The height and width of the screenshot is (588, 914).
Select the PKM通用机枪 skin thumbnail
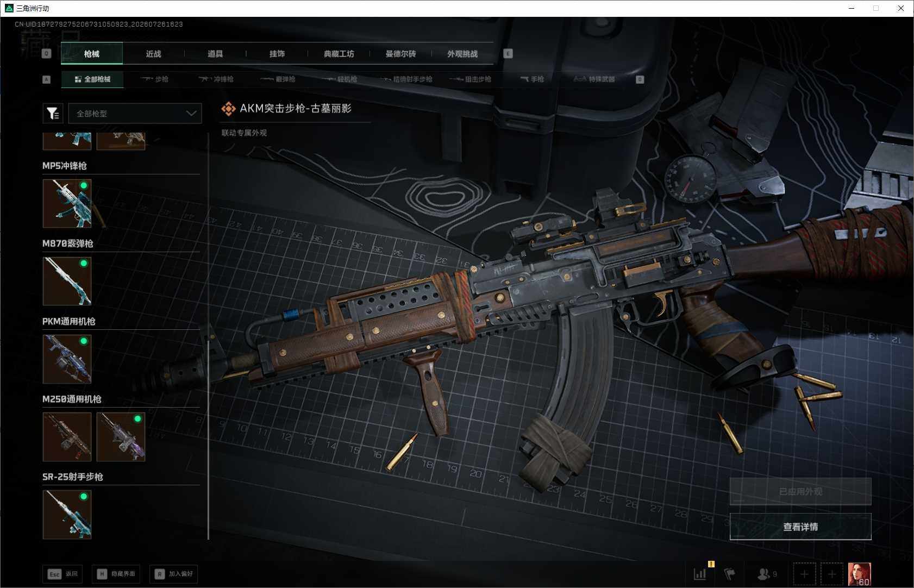coord(67,359)
